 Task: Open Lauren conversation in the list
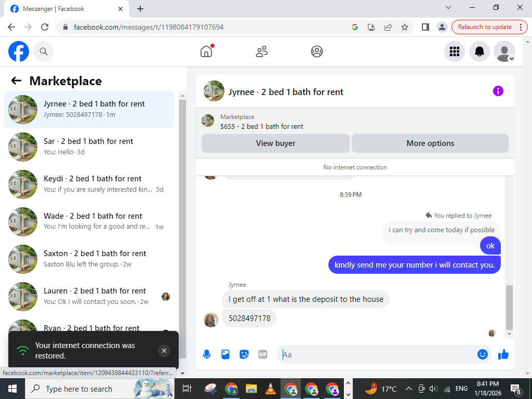[x=89, y=296]
